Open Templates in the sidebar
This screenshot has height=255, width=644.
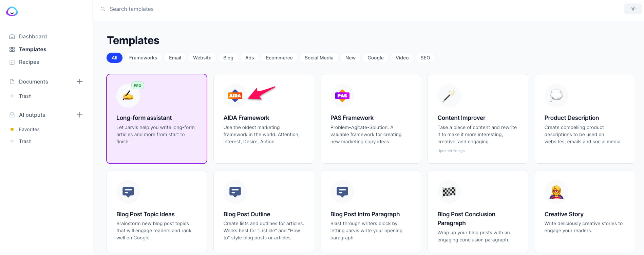(33, 49)
